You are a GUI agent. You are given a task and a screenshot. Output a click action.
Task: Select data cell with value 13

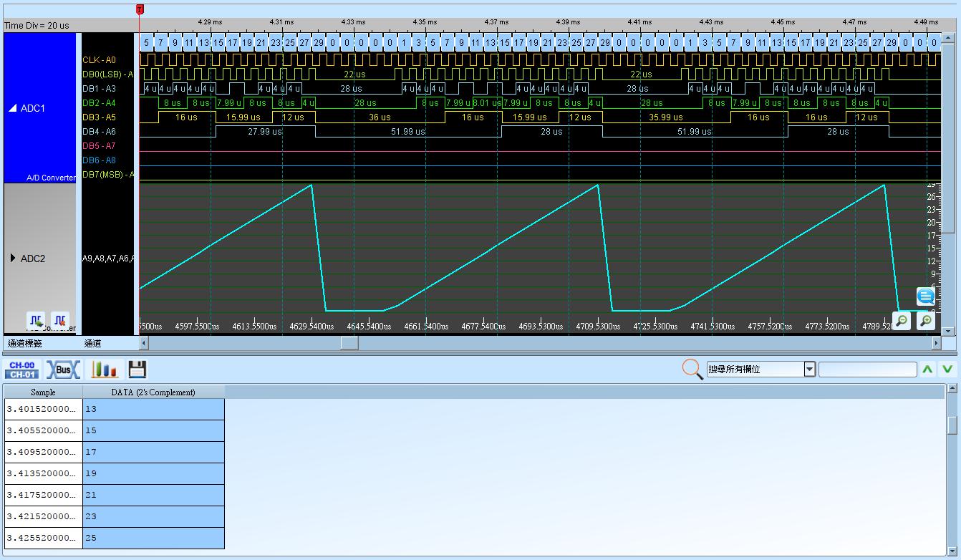coord(153,409)
